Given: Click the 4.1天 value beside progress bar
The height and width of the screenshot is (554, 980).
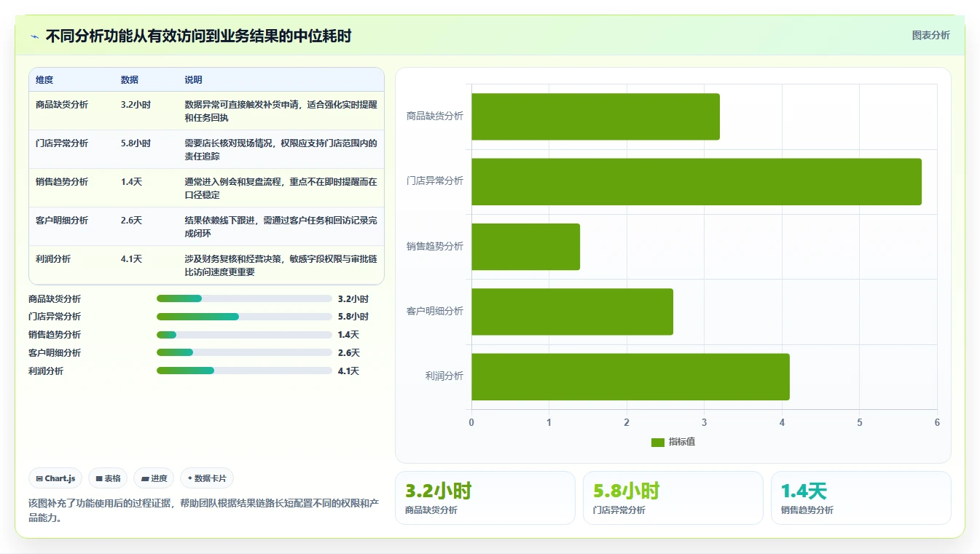Looking at the screenshot, I should [349, 371].
